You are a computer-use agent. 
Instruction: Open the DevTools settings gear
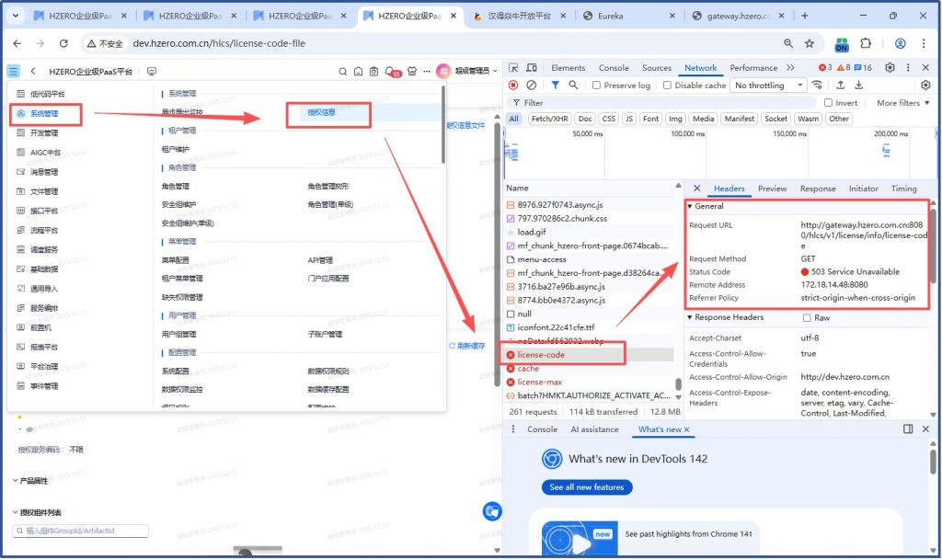(890, 68)
